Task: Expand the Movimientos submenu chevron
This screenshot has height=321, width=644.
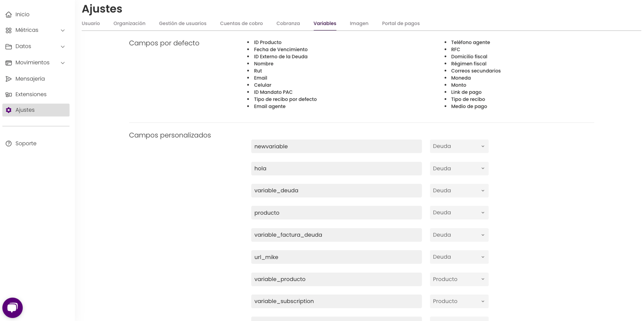Action: tap(63, 63)
